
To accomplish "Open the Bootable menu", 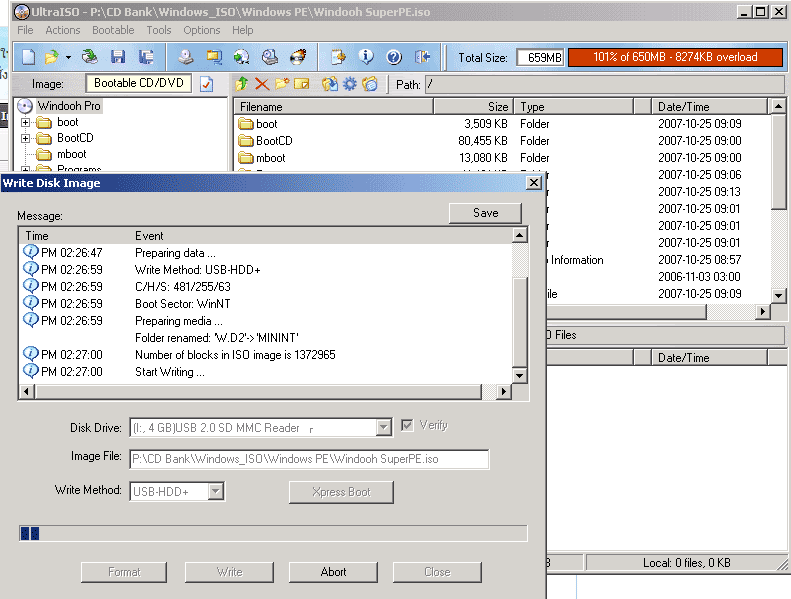I will (113, 30).
